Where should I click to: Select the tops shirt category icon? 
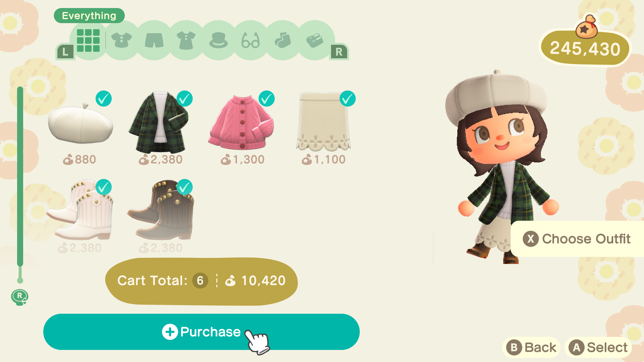(x=122, y=40)
